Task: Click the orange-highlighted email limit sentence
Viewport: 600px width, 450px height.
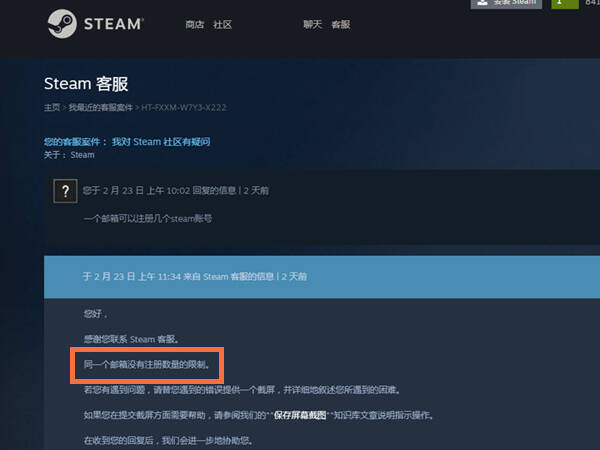Action: (x=147, y=365)
